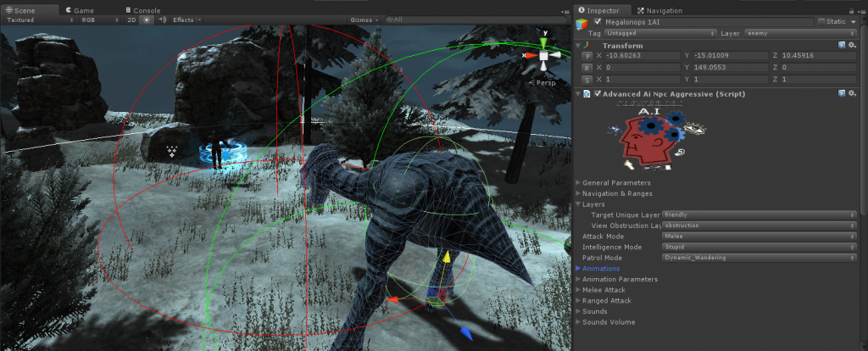The image size is (868, 351).
Task: Disable the Megalonops 1AI active checkbox
Action: [x=599, y=21]
